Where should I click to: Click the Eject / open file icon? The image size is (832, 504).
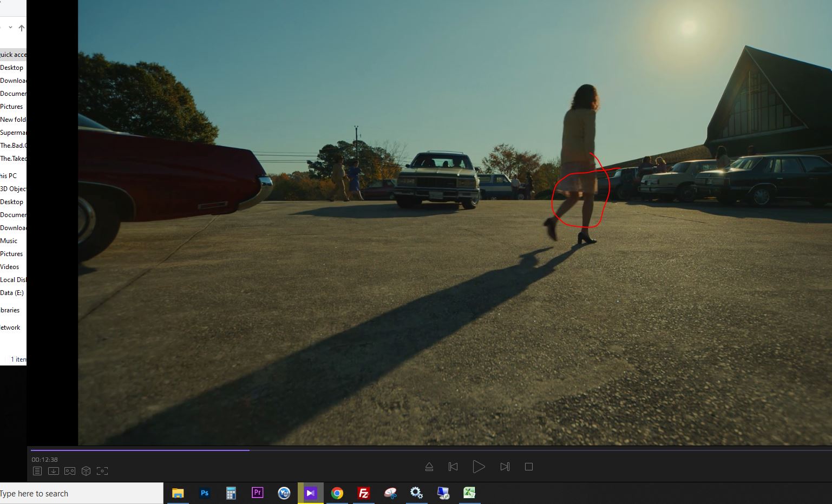click(x=429, y=467)
